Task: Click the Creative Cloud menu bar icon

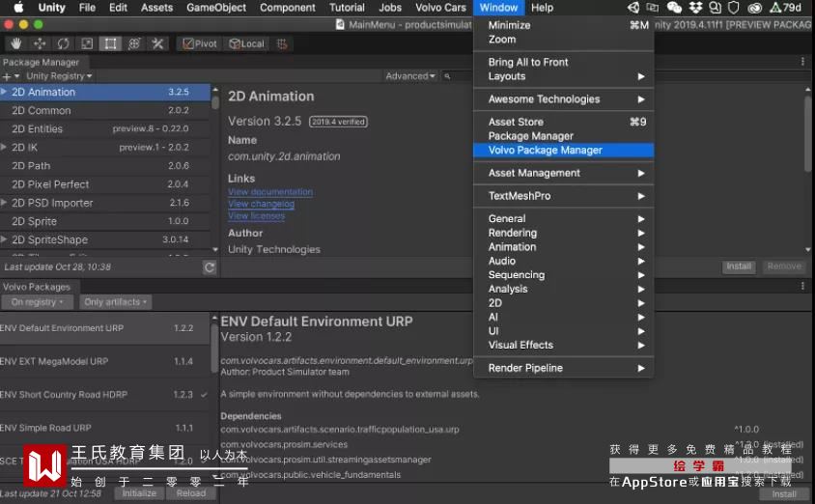Action: (754, 8)
